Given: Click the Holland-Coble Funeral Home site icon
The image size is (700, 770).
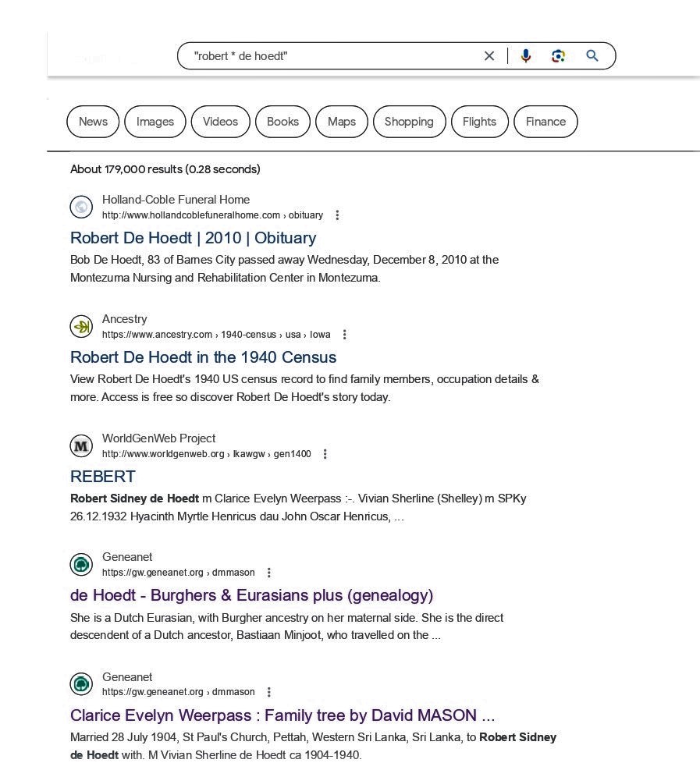Looking at the screenshot, I should tap(81, 208).
